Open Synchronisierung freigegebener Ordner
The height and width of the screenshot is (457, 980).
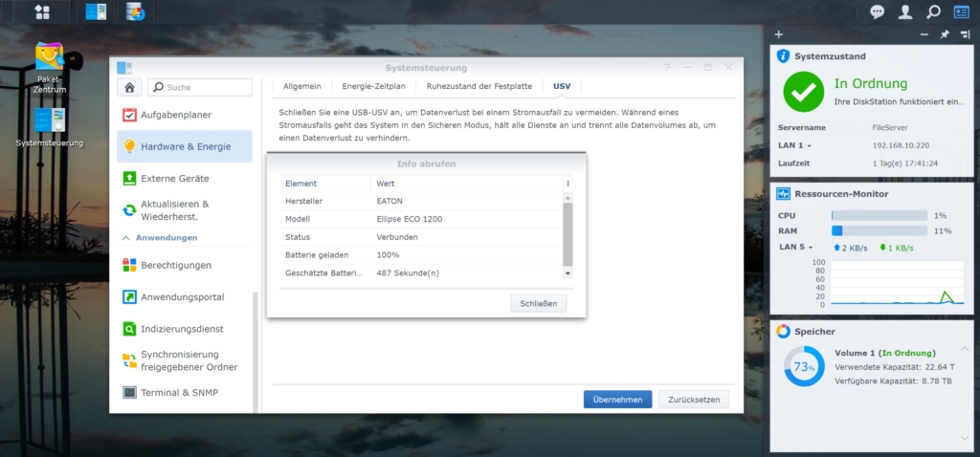[x=185, y=360]
